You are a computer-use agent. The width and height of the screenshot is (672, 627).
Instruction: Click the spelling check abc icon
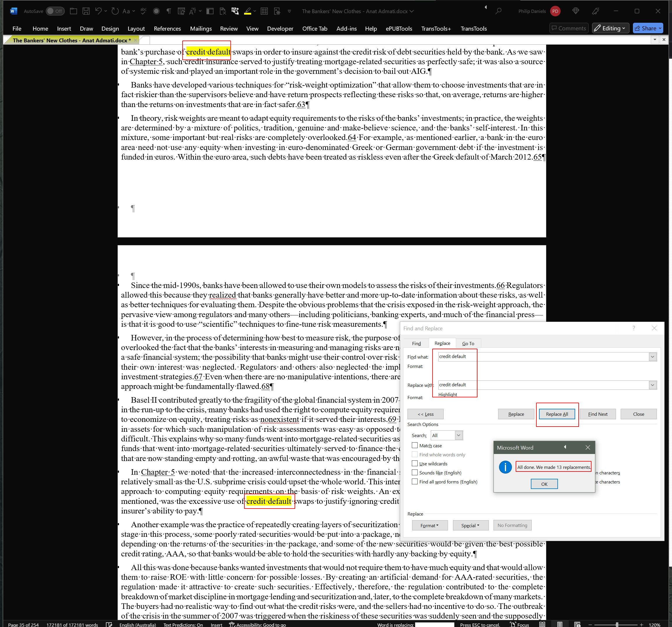143,11
